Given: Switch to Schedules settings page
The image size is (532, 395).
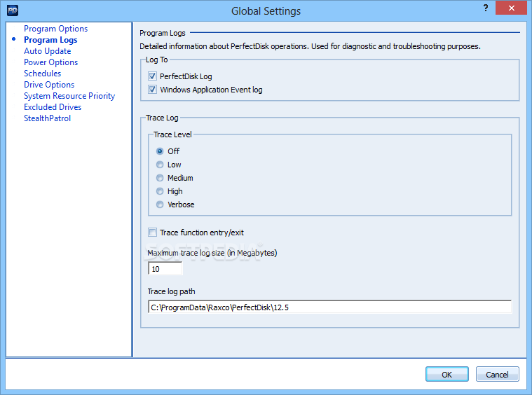Looking at the screenshot, I should [43, 74].
